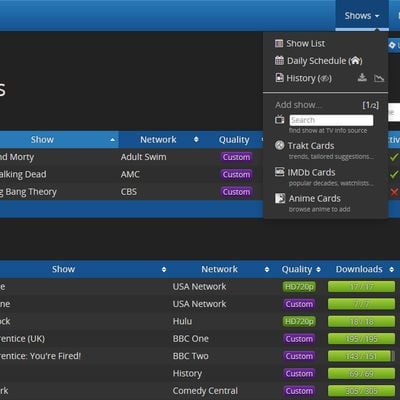
Task: Select the Comedy Central network cell
Action: coord(205,391)
